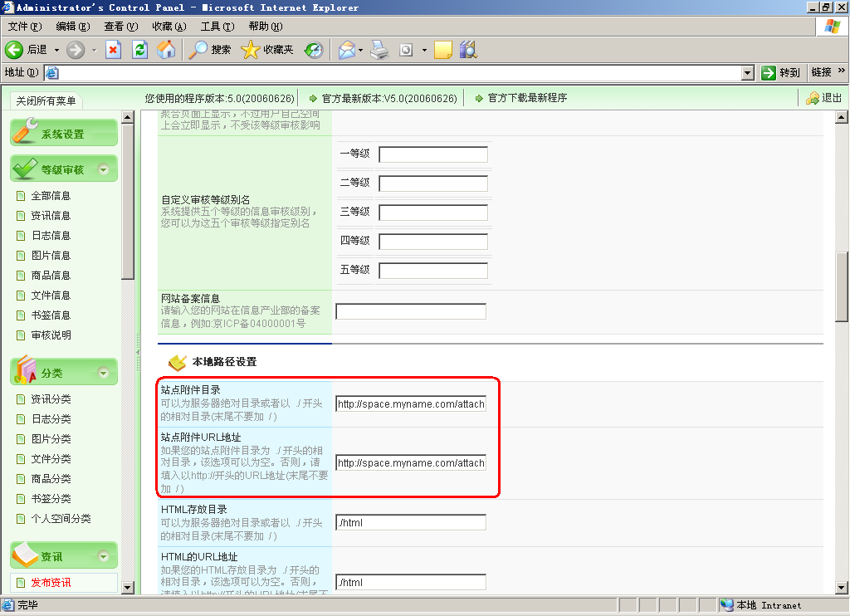
Task: Click the 分类 books icon
Action: pyautogui.click(x=25, y=369)
